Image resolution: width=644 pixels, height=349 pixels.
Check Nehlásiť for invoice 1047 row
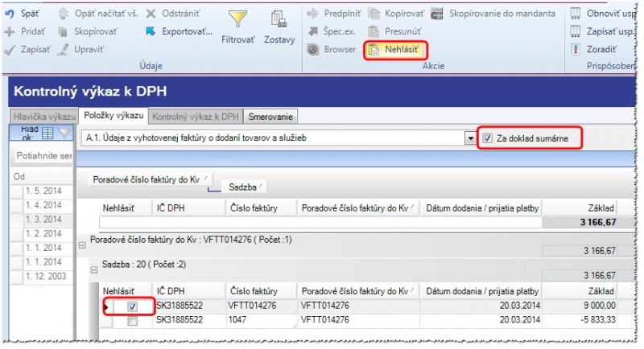click(132, 321)
